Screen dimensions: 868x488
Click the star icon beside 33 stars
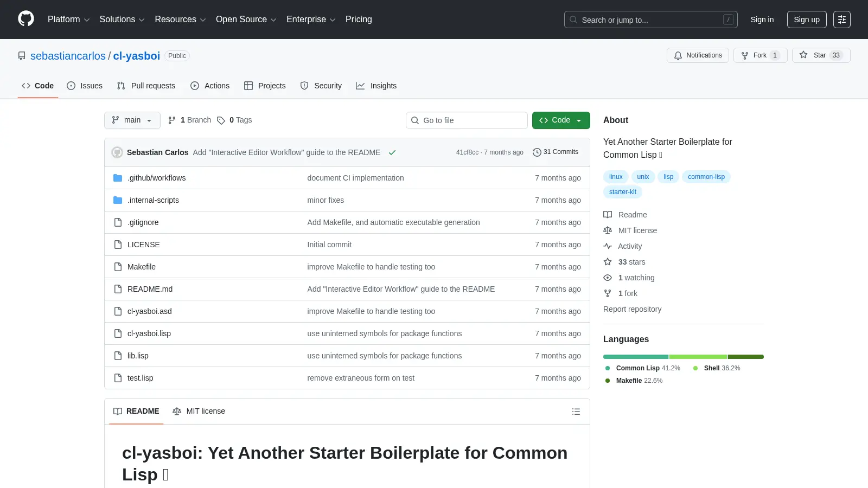[x=608, y=262]
